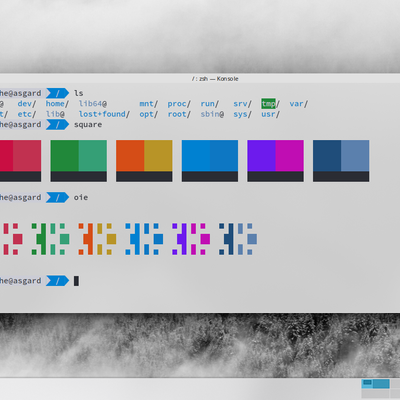
Task: Click the 'he@asgard' prompt next to 'oie'
Action: point(21,197)
